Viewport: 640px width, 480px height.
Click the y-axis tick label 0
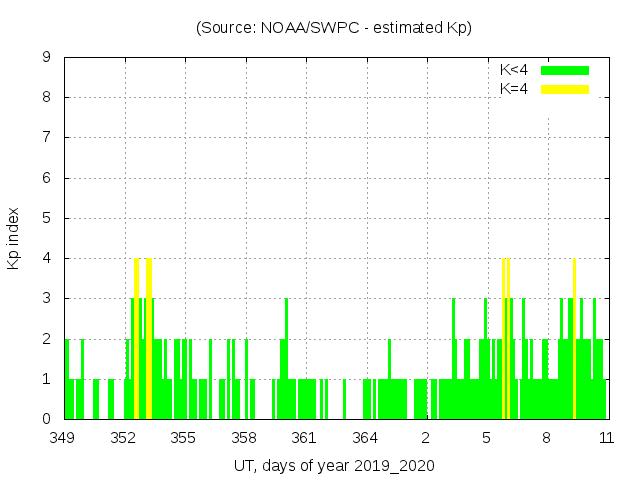[x=46, y=419]
